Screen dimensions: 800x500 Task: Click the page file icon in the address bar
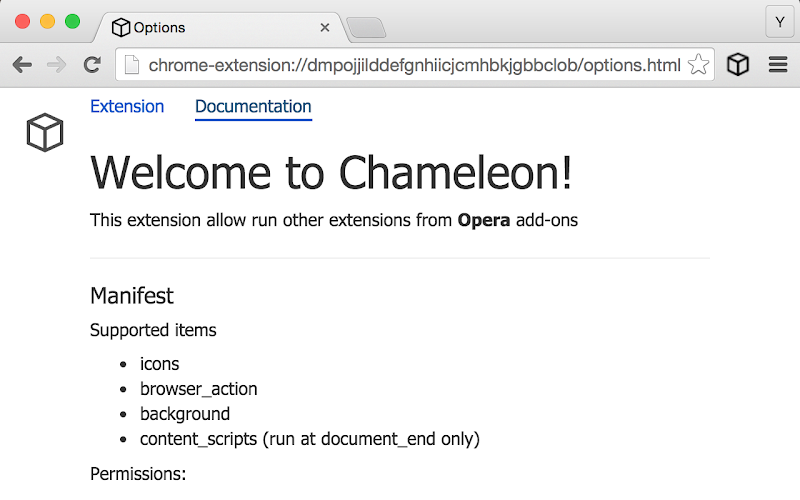tap(132, 65)
